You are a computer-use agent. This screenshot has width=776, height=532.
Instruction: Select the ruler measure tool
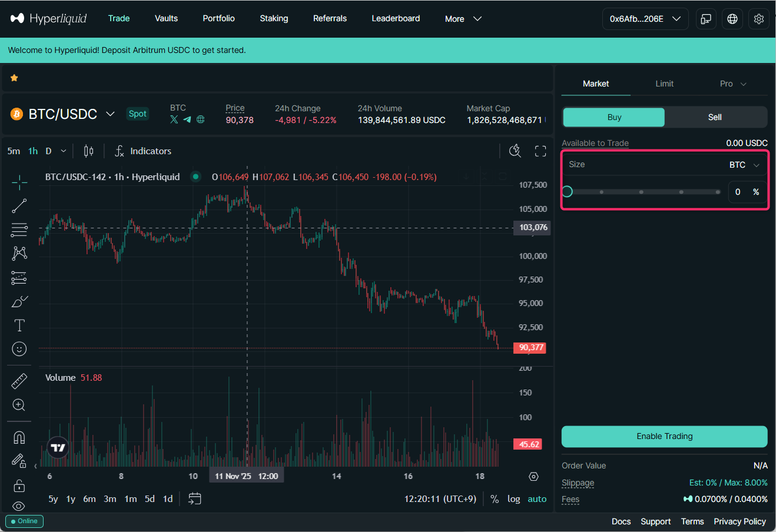[19, 381]
